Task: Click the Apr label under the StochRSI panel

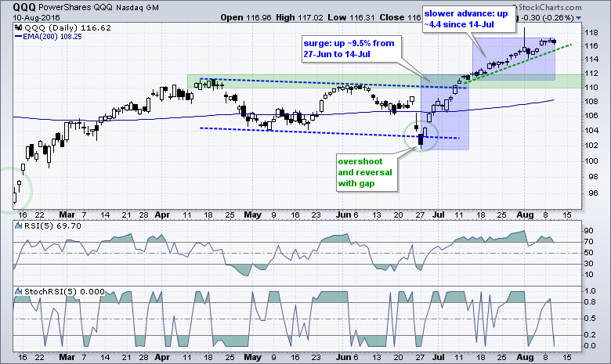Action: (x=162, y=357)
